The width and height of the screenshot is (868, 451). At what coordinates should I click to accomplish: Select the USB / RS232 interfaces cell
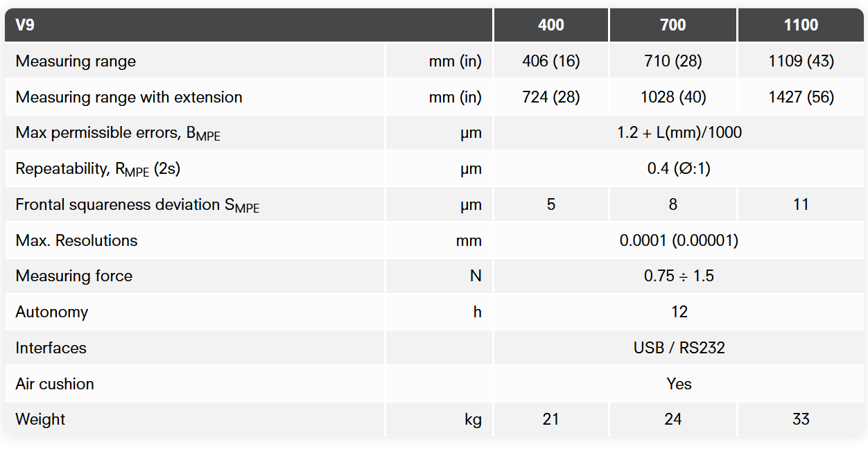pyautogui.click(x=679, y=348)
